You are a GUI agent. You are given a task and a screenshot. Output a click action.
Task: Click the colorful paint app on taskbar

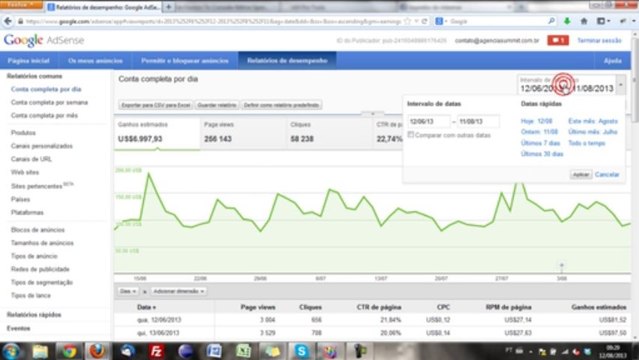(x=330, y=351)
